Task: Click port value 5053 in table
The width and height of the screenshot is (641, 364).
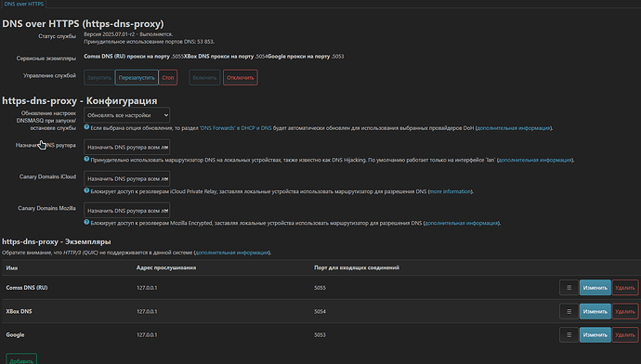Action: click(320, 335)
